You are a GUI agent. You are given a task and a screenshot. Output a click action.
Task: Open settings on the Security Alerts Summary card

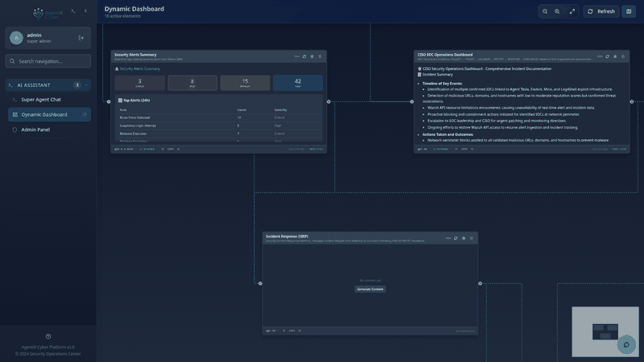312,56
